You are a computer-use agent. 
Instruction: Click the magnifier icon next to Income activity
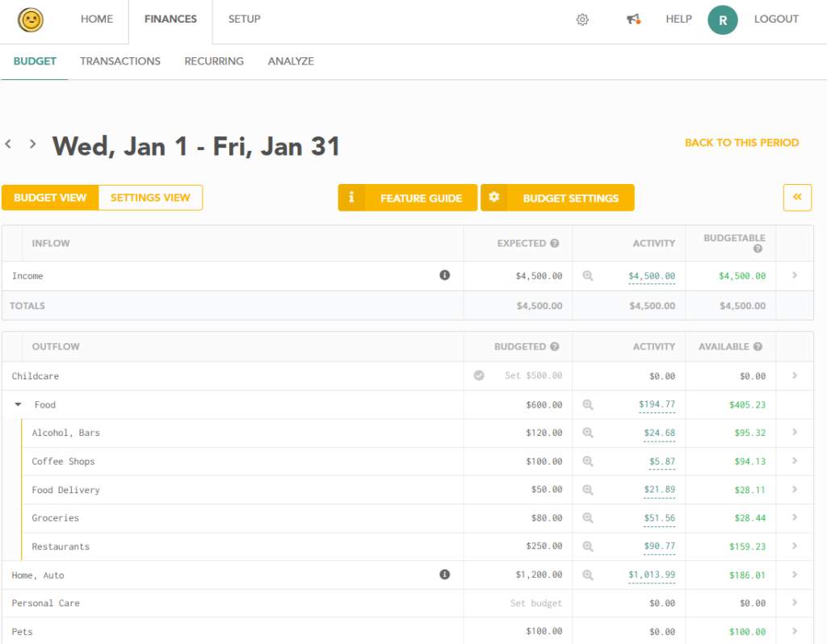point(587,275)
